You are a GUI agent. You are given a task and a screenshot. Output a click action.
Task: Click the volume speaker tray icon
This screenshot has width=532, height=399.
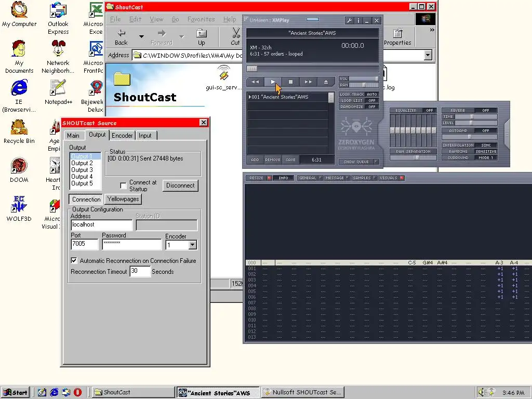tap(481, 392)
